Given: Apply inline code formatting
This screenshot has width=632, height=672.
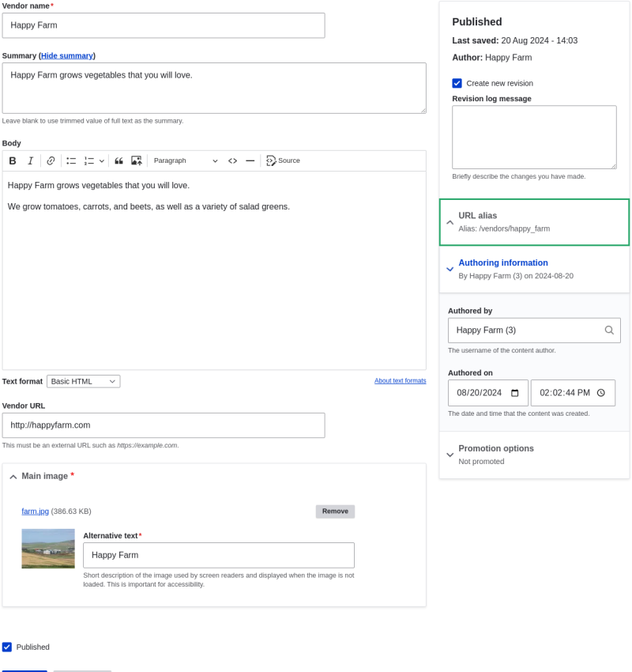Looking at the screenshot, I should 232,160.
